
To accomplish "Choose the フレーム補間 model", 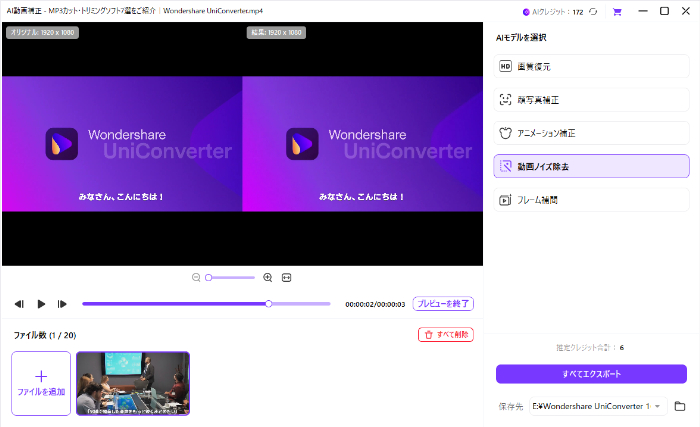I will click(x=591, y=200).
